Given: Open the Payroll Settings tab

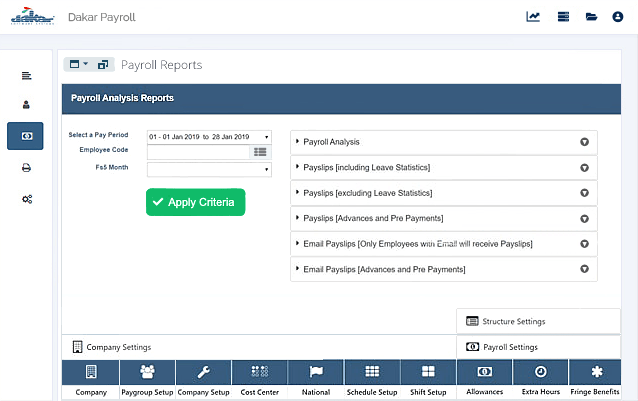Looking at the screenshot, I should click(x=539, y=347).
